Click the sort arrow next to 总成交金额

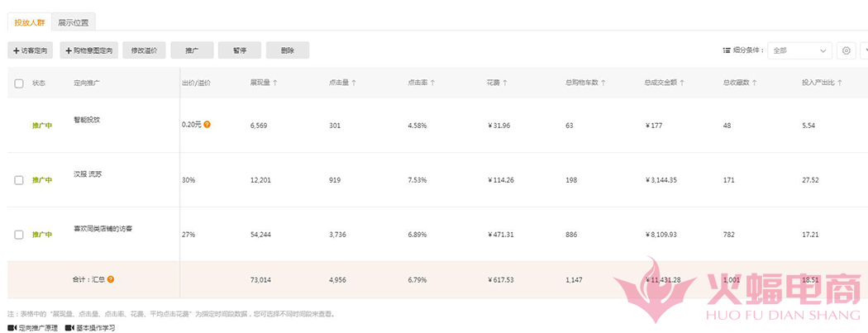click(x=684, y=83)
